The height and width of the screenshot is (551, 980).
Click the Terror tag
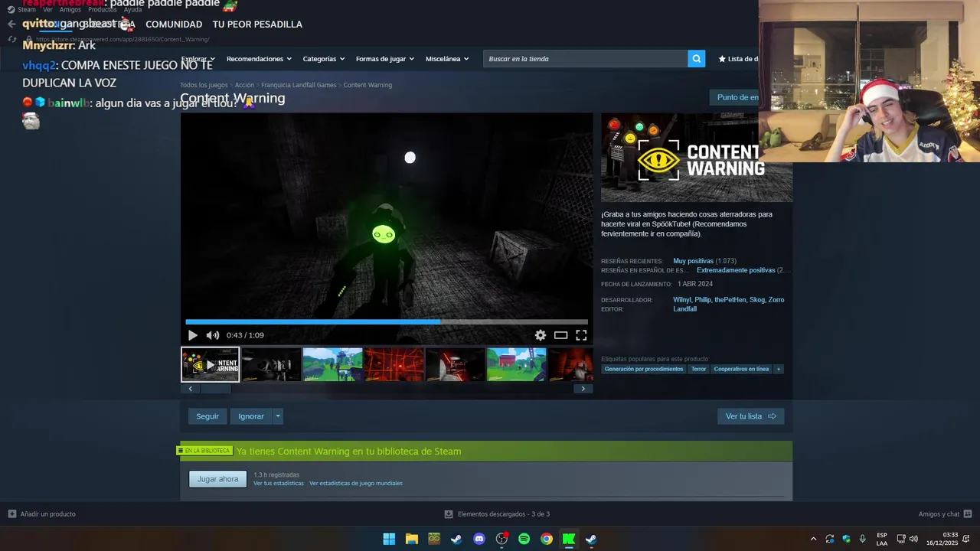click(x=698, y=369)
